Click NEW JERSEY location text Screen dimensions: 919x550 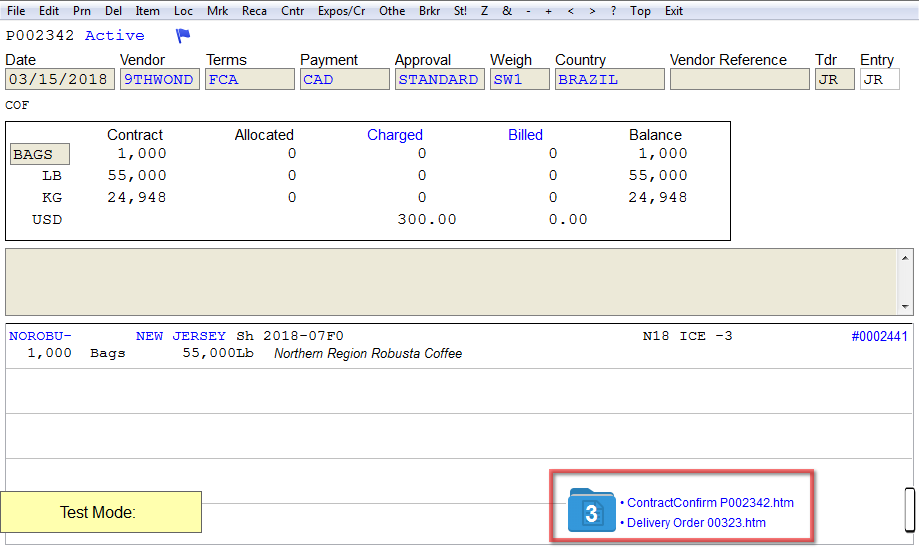(x=181, y=336)
